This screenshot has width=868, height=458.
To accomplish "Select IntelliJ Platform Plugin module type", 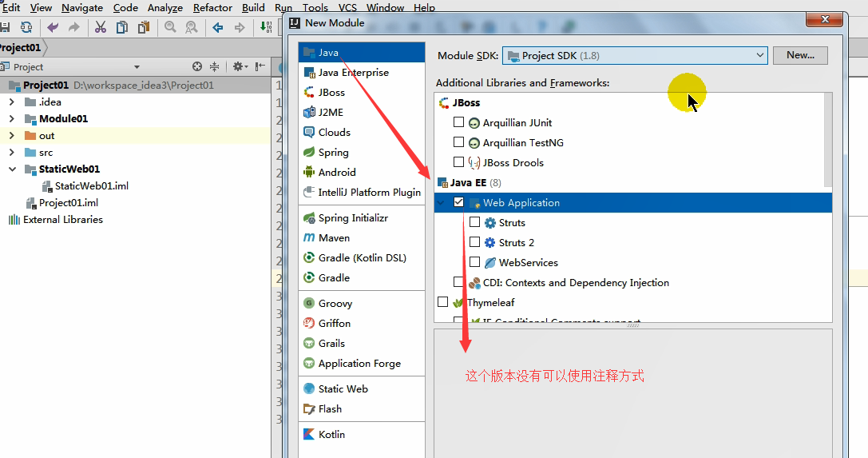I will [362, 192].
